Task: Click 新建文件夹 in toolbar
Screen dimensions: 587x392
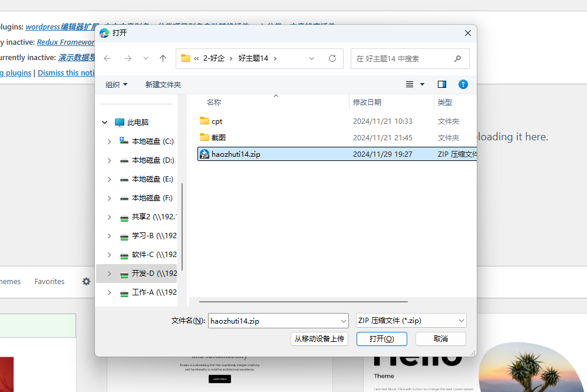Action: (163, 84)
